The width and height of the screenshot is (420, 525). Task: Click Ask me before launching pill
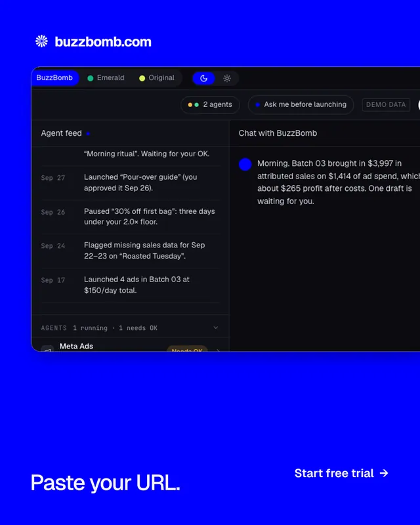pos(301,104)
